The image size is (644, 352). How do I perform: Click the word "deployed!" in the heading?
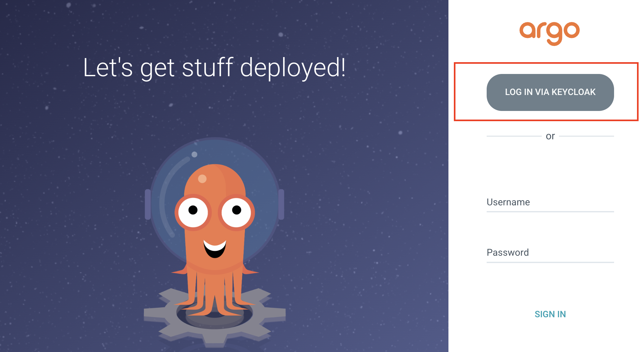tap(292, 68)
